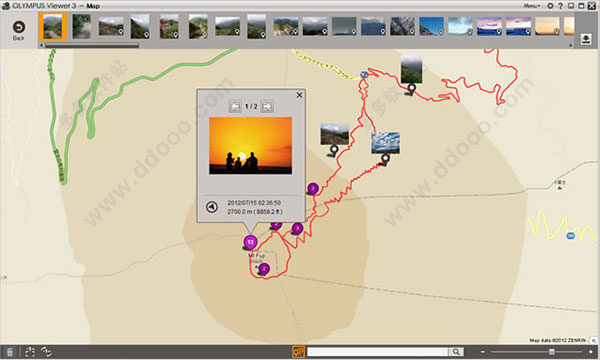Open the settings gear in title bar
Screen dimensions: 600x360
click(x=550, y=6)
